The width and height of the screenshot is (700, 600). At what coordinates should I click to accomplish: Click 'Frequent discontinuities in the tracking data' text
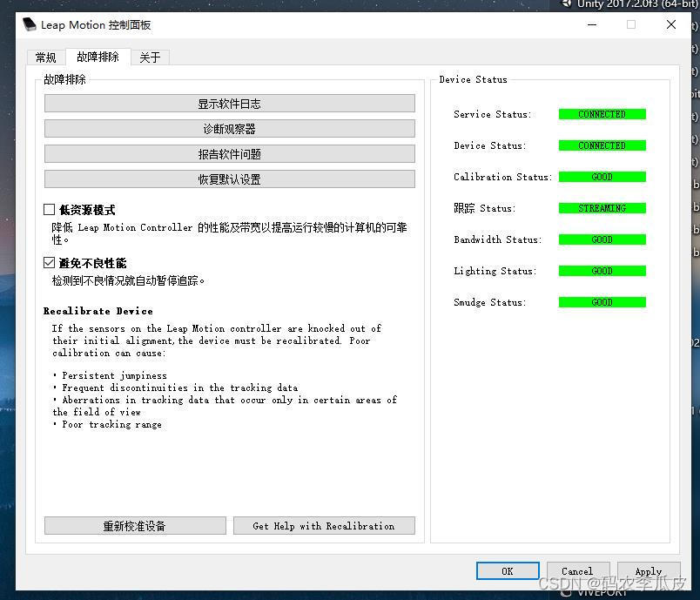pos(180,388)
